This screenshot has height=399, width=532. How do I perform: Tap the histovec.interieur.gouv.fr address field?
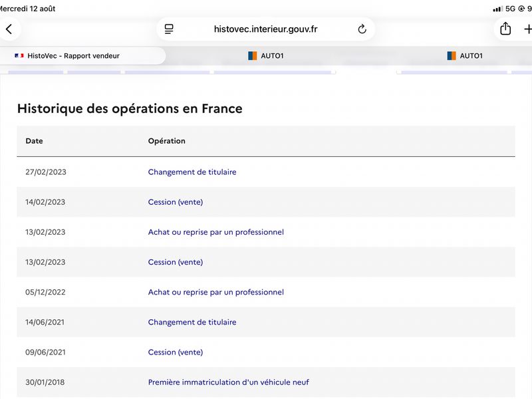(265, 29)
